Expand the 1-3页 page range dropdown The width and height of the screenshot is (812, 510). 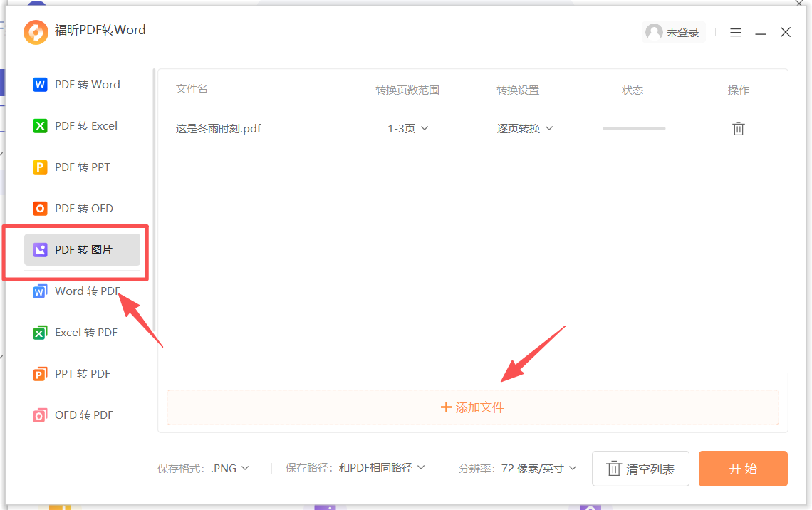tap(407, 128)
